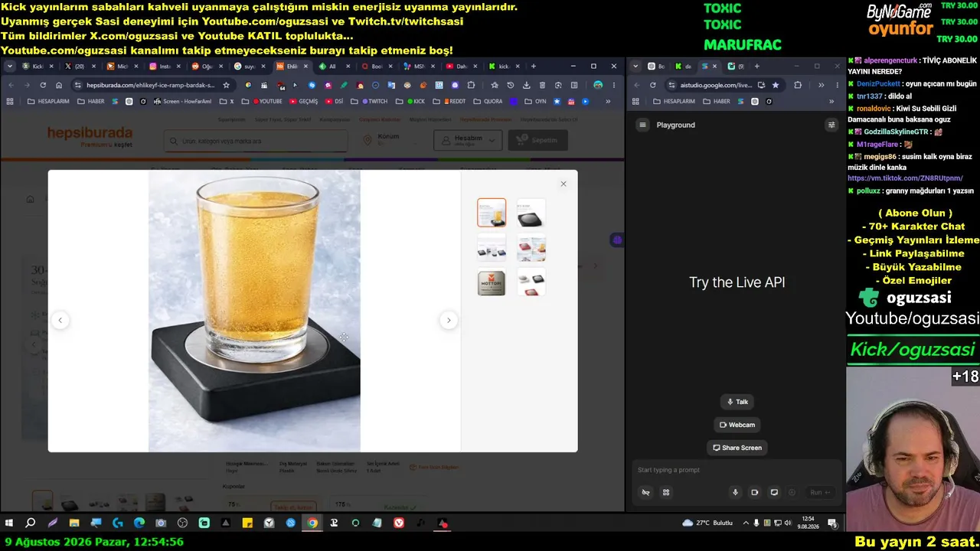
Task: Open the REDDT bookmark folder
Action: (449, 101)
